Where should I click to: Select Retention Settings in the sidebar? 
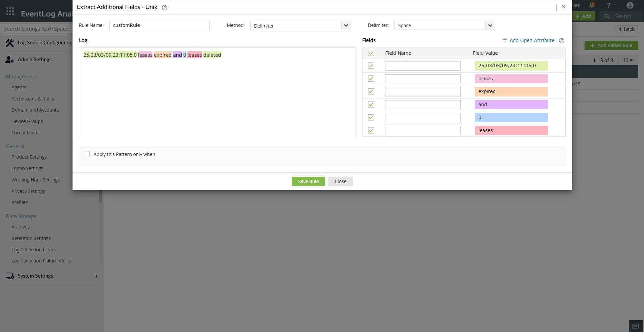tap(31, 238)
